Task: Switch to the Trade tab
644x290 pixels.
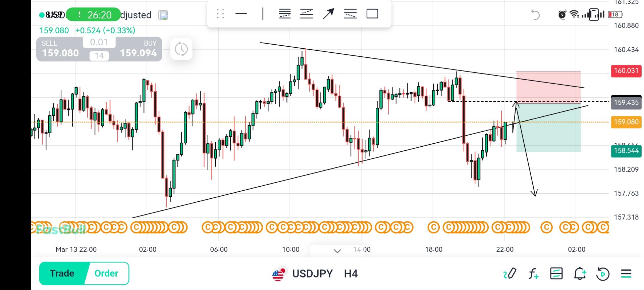Action: tap(62, 273)
